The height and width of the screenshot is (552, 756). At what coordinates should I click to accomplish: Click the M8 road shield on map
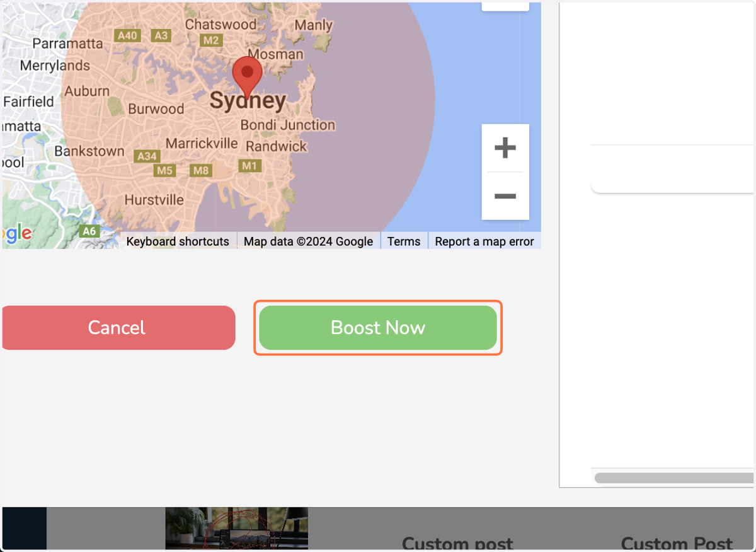click(x=201, y=171)
